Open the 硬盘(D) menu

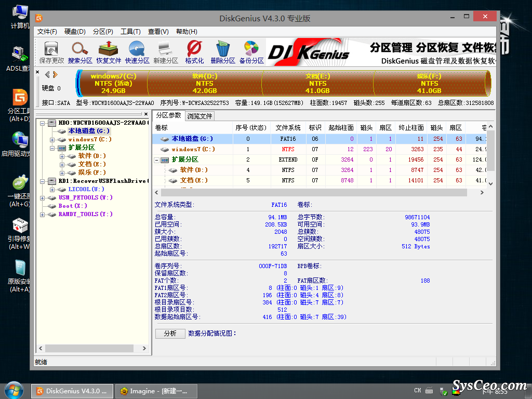click(75, 32)
